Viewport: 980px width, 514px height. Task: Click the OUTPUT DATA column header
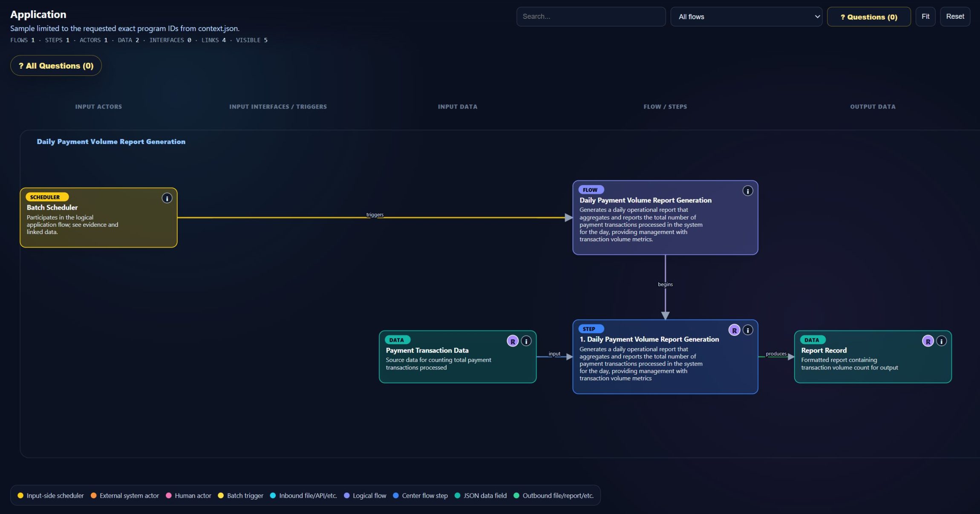click(873, 107)
